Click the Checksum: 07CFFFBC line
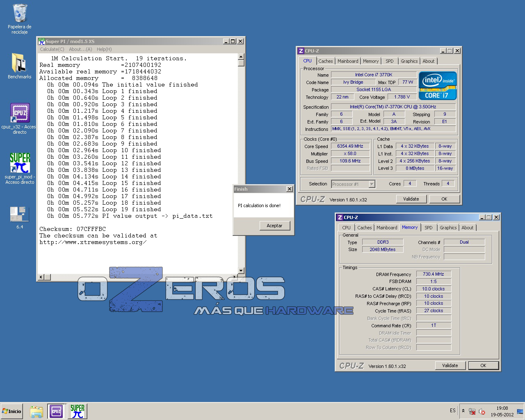Viewport: 525px width, 420px height. (73, 229)
